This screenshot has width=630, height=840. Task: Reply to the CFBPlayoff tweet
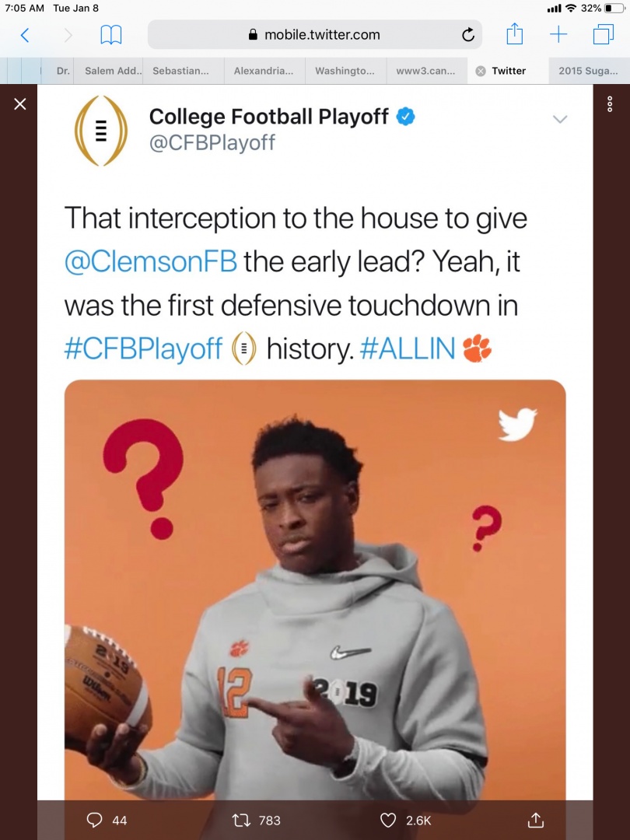point(96,820)
